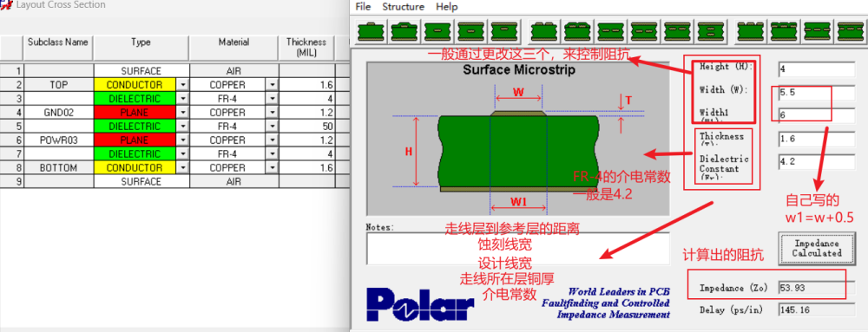Pick the Coated Coplanar three-trace structure icon
This screenshot has width=868, height=332.
coord(783,32)
